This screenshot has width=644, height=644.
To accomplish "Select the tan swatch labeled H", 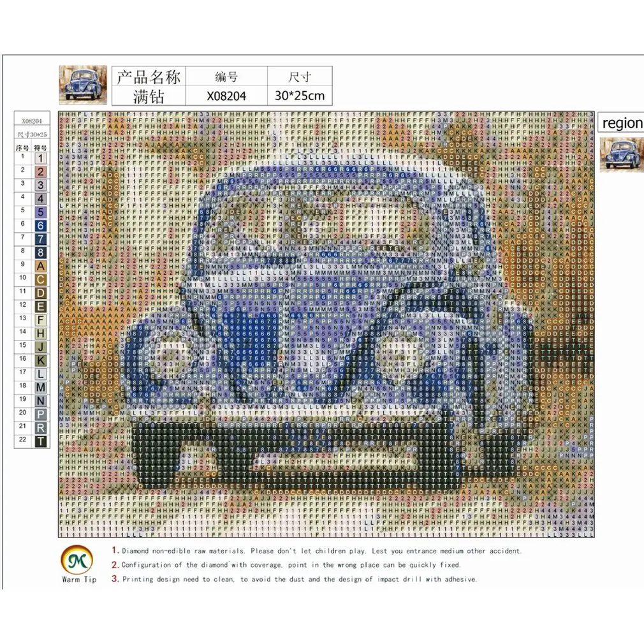I will coord(40,333).
